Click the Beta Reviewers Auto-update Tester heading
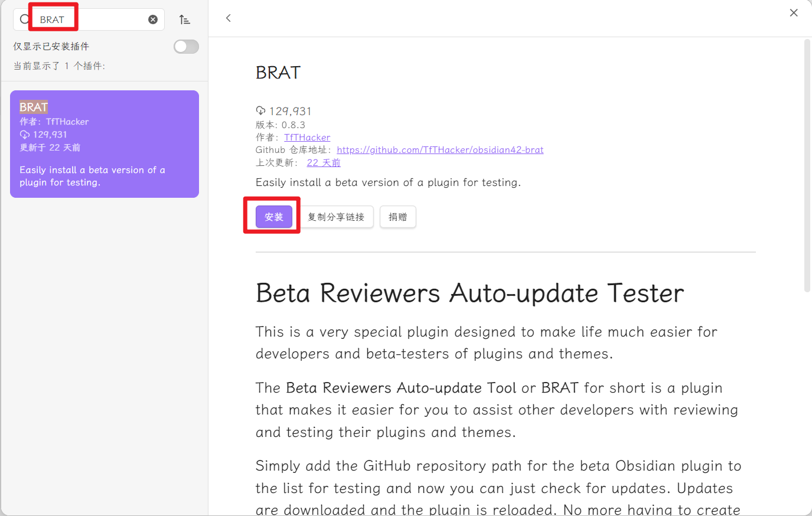812x516 pixels. click(x=469, y=293)
